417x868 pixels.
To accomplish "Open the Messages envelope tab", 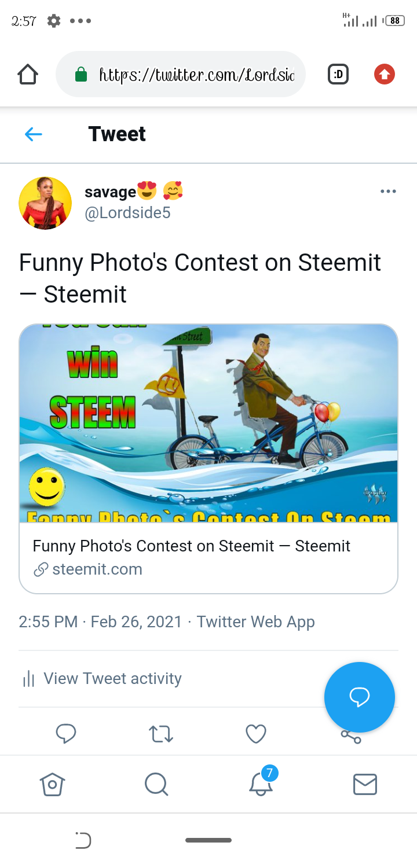I will click(365, 785).
